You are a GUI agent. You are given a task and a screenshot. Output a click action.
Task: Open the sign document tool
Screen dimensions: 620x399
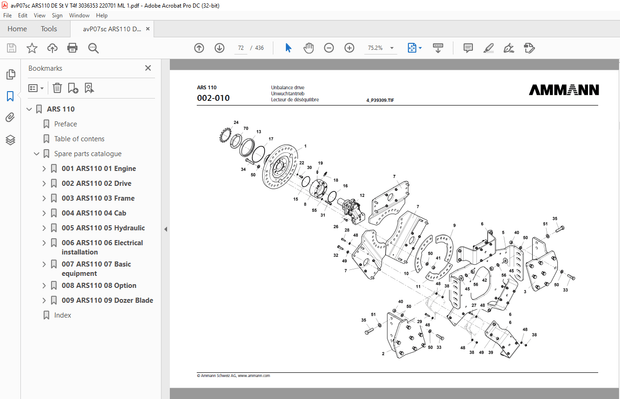(x=509, y=48)
